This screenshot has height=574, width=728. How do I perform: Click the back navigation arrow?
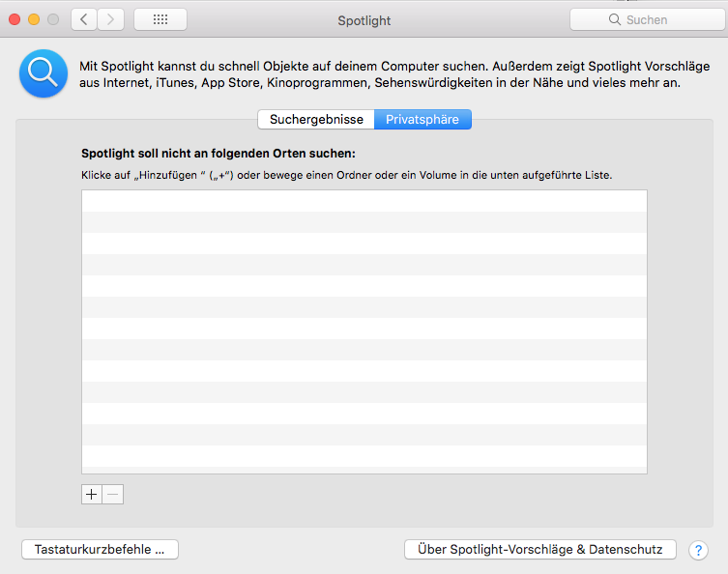[x=84, y=19]
